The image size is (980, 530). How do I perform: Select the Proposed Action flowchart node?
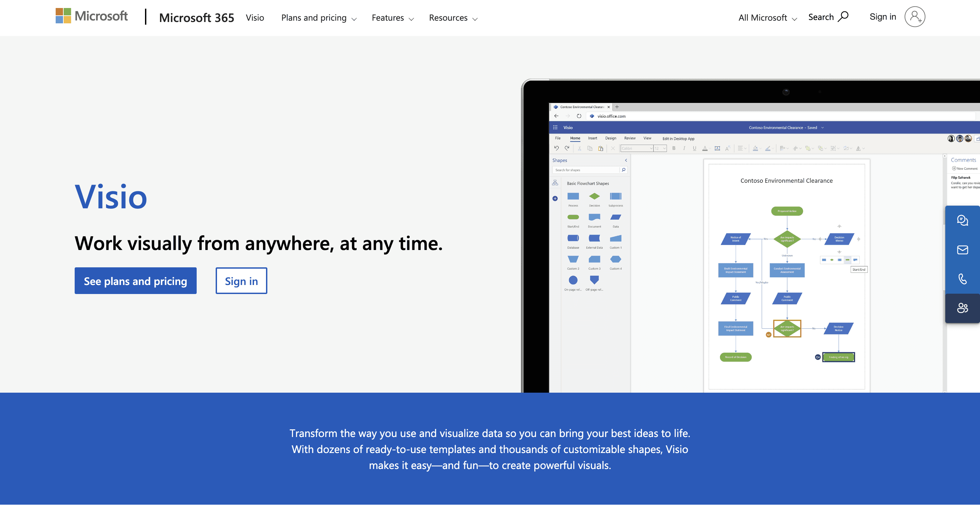click(x=787, y=211)
